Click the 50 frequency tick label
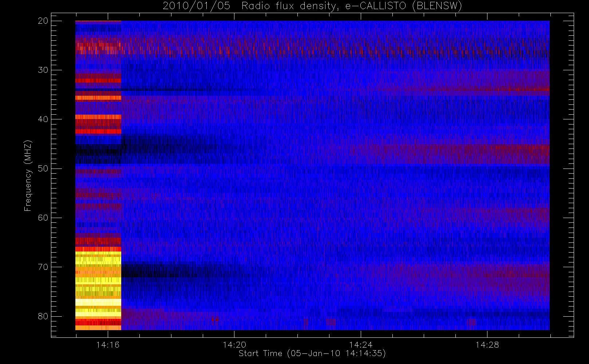The image size is (589, 364). click(43, 169)
